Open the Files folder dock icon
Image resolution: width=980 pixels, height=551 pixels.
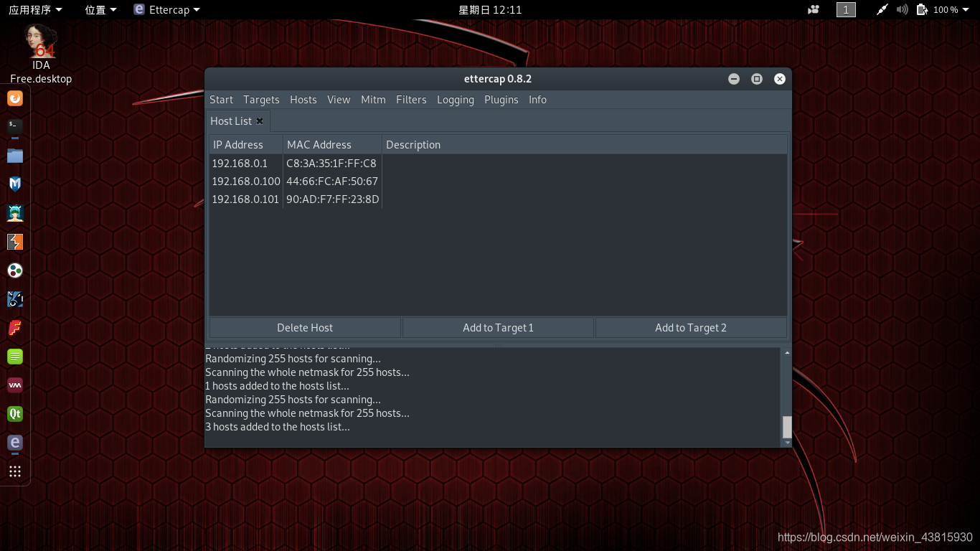15,156
